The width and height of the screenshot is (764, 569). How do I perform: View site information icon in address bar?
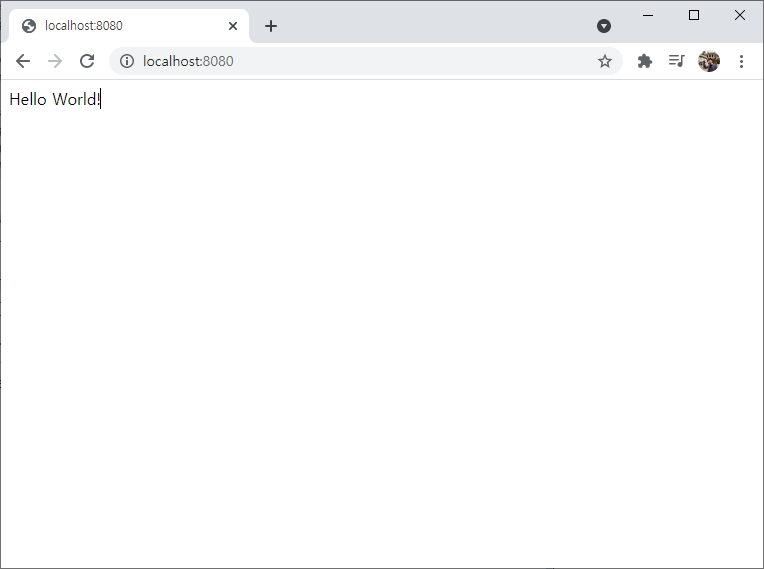(127, 61)
